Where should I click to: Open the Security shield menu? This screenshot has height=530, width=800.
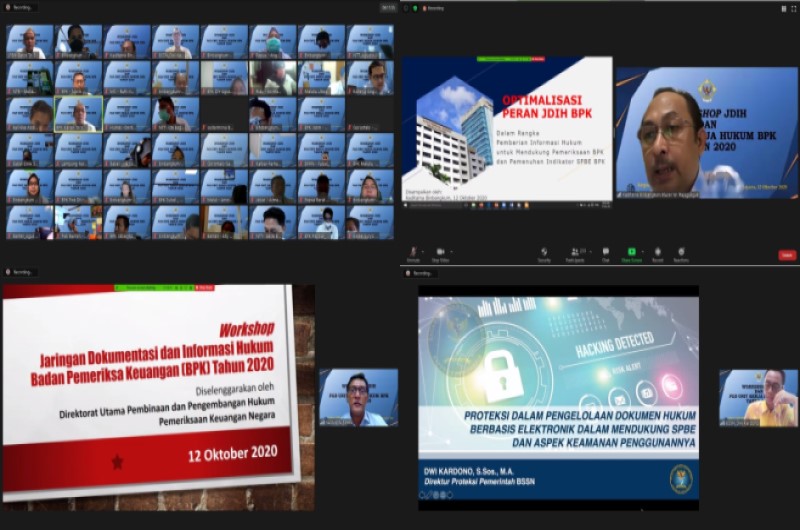click(544, 254)
